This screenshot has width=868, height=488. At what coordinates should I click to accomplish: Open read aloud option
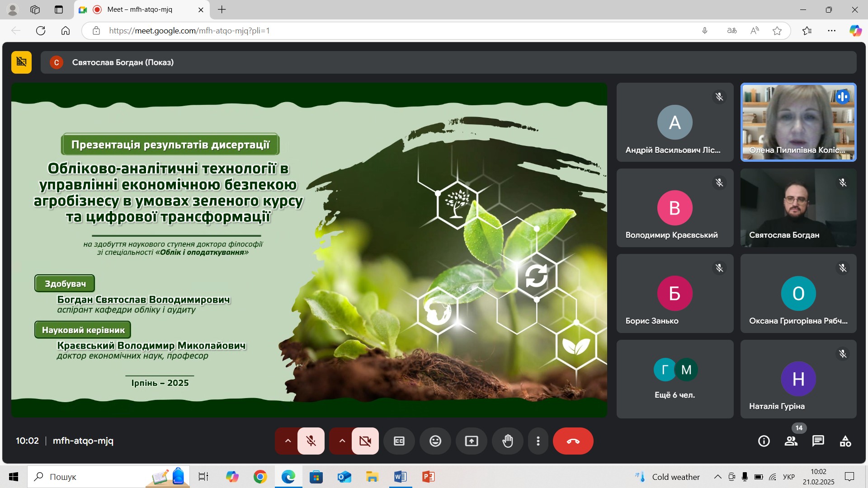tap(755, 31)
